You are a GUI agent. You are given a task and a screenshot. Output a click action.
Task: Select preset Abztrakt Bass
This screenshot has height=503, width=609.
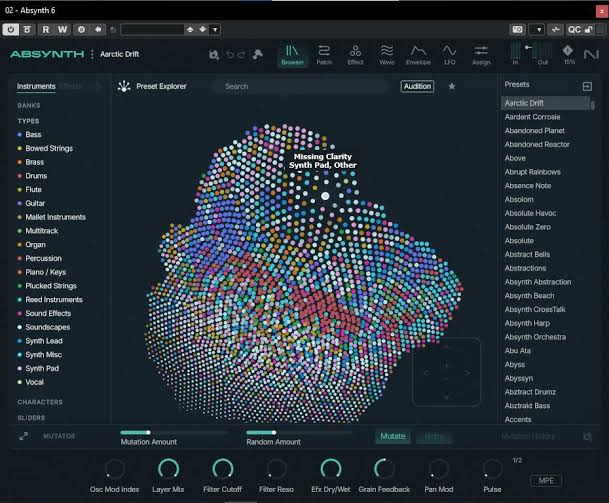pyautogui.click(x=527, y=406)
